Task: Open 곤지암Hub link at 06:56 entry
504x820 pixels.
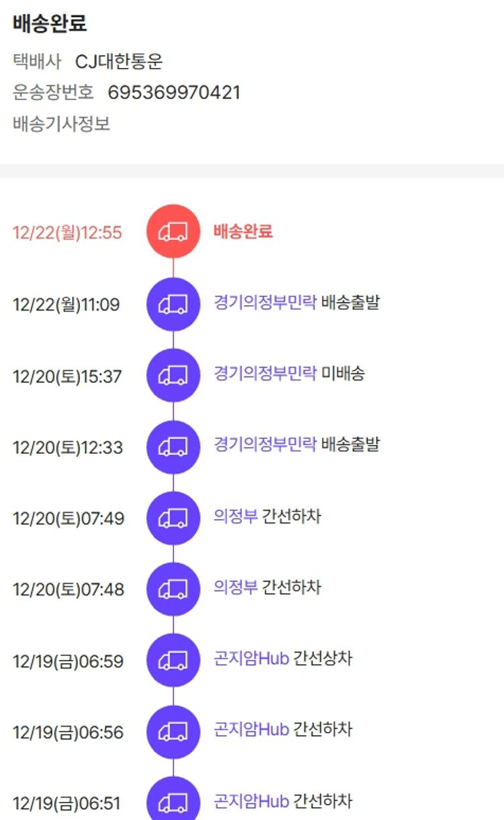Action: (251, 730)
